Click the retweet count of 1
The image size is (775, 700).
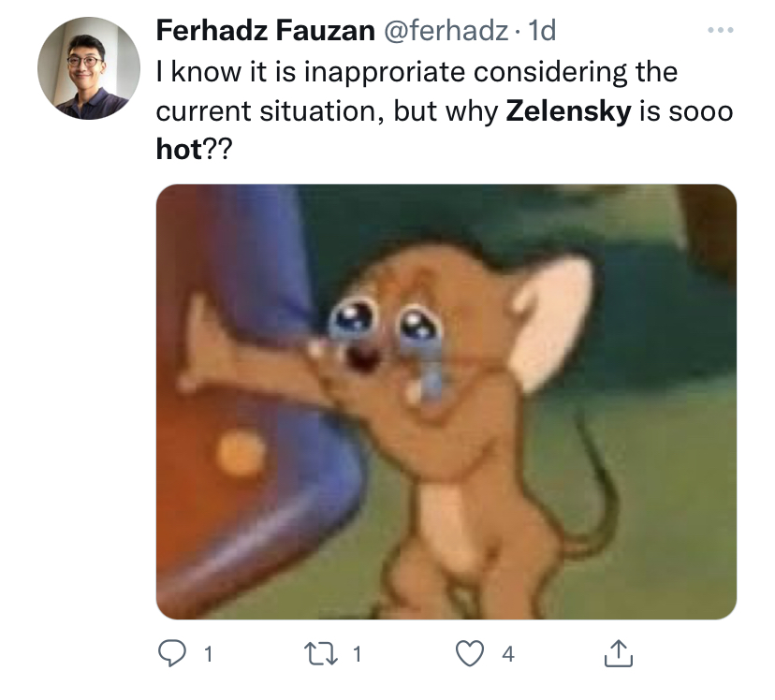point(357,655)
